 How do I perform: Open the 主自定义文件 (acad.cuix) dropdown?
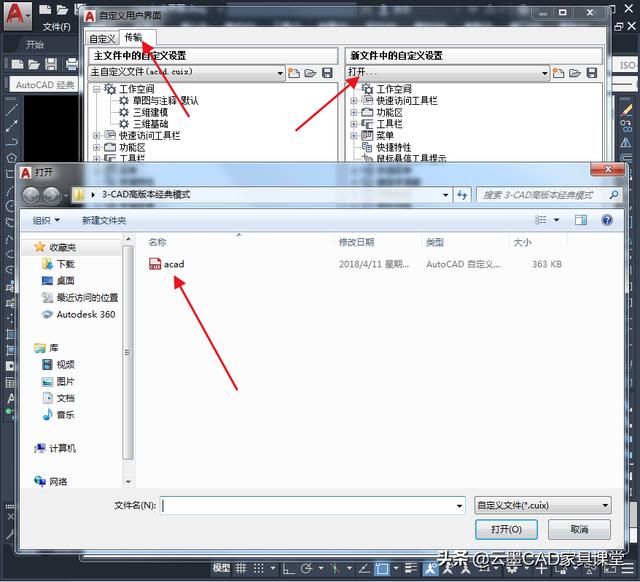pos(187,73)
